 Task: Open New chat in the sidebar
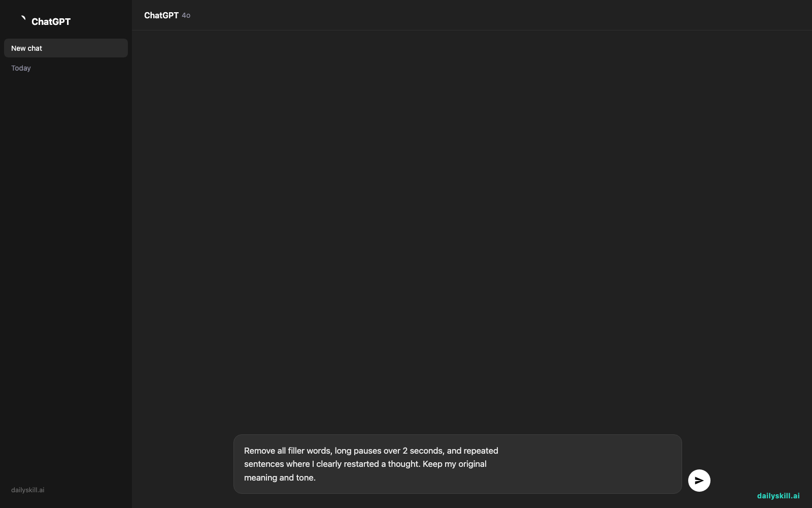pos(66,48)
